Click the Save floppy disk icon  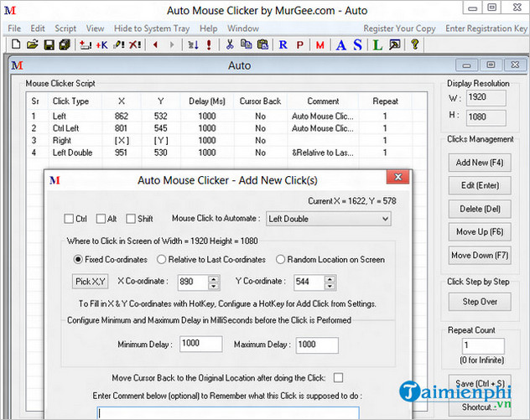49,44
